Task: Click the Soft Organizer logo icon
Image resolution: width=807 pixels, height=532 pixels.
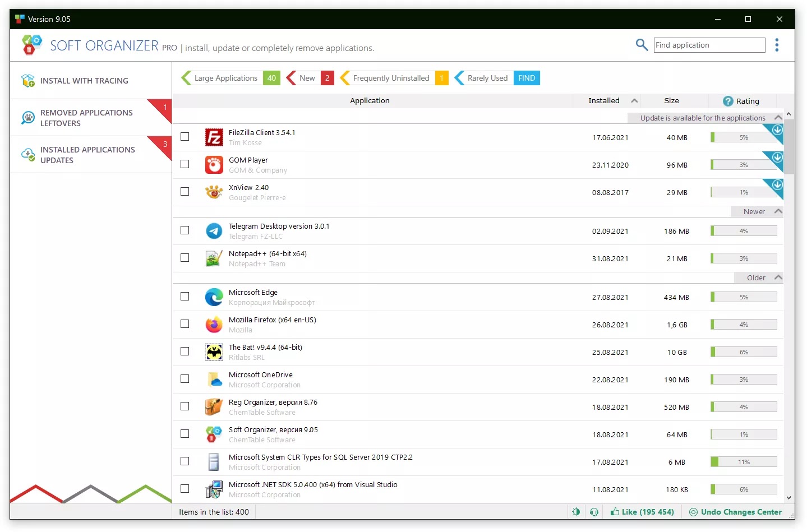Action: click(31, 45)
